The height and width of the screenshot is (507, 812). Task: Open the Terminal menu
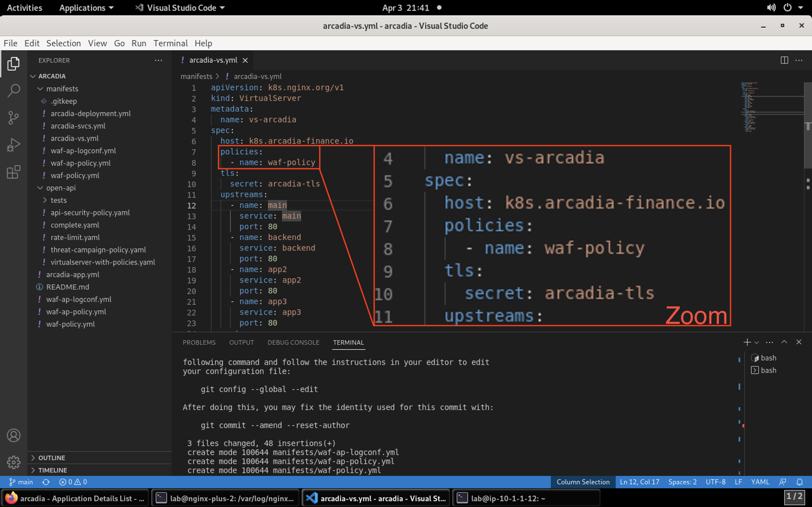(x=171, y=43)
